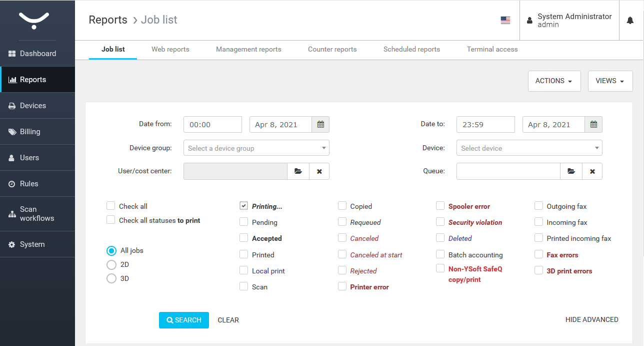Viewport: 644px width, 346px height.
Task: Select the 3D jobs radio button
Action: tap(111, 278)
